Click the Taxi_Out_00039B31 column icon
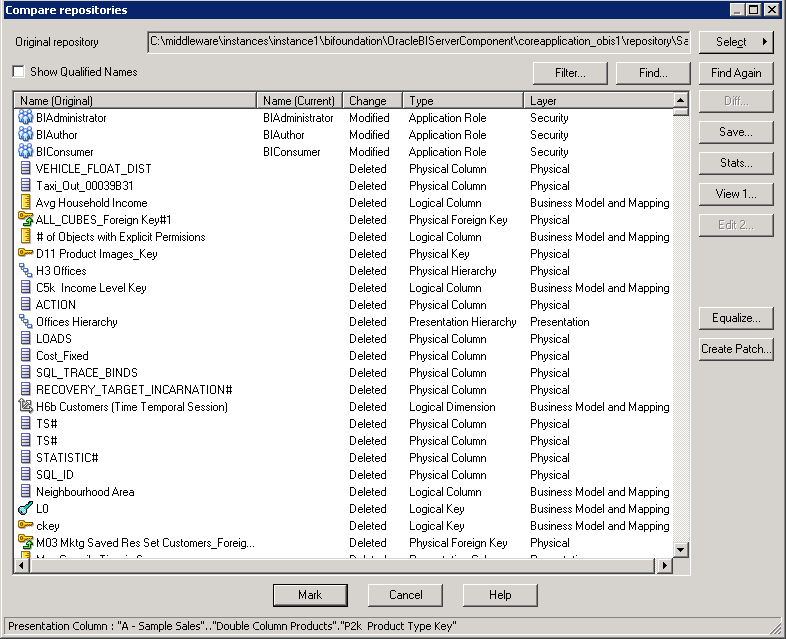Screen dimensions: 786x639 (x=26, y=185)
